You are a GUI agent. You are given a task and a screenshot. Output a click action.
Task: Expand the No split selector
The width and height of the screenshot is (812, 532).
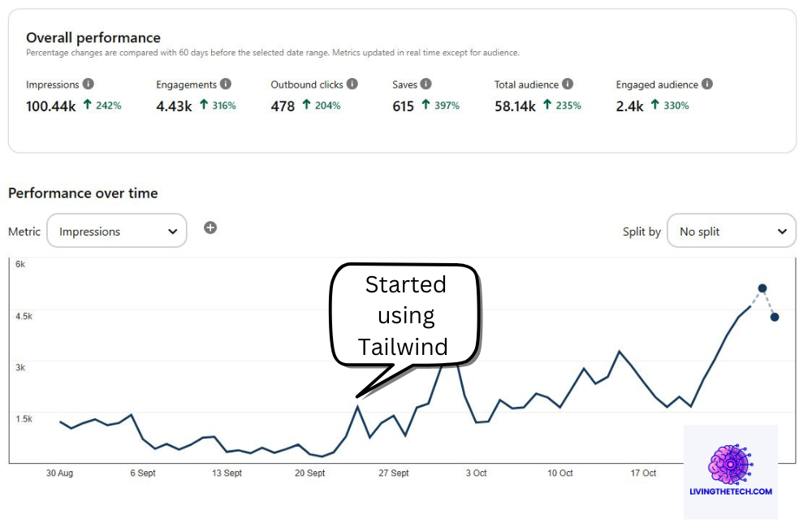coord(731,231)
